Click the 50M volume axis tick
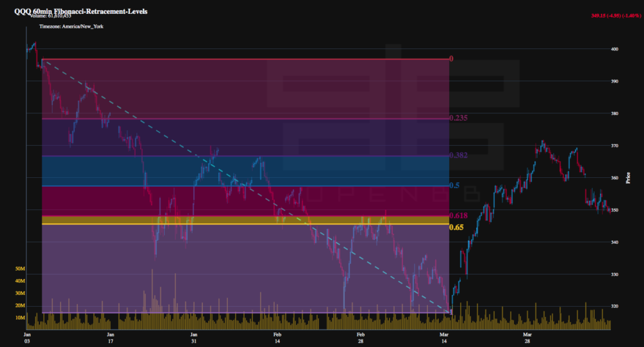The width and height of the screenshot is (644, 347). (x=19, y=268)
